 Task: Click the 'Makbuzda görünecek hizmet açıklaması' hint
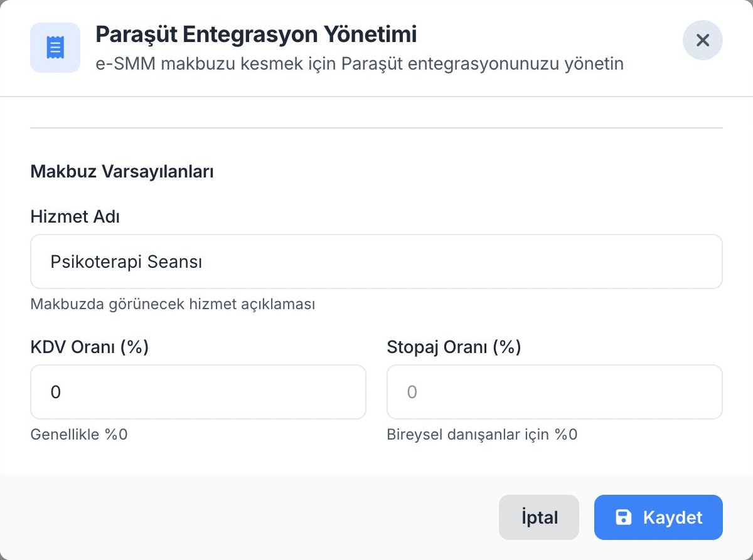pyautogui.click(x=173, y=304)
